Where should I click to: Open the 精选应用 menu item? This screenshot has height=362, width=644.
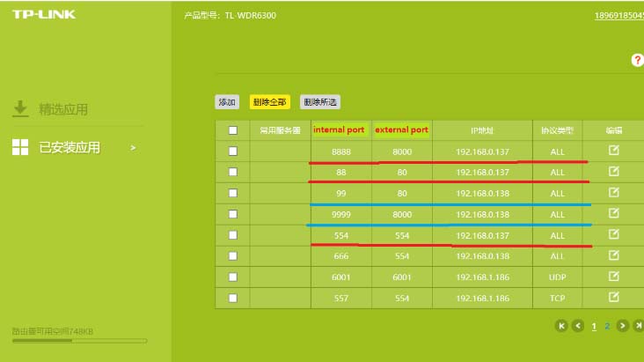[x=63, y=109]
